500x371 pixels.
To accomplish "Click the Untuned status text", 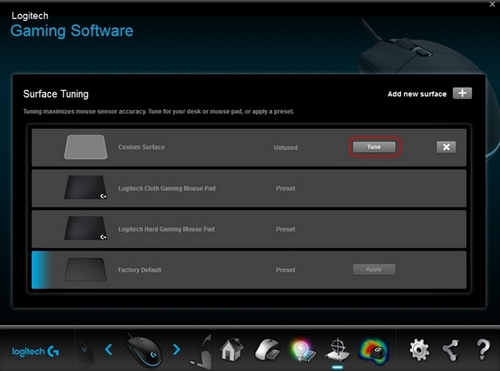I will pos(286,147).
